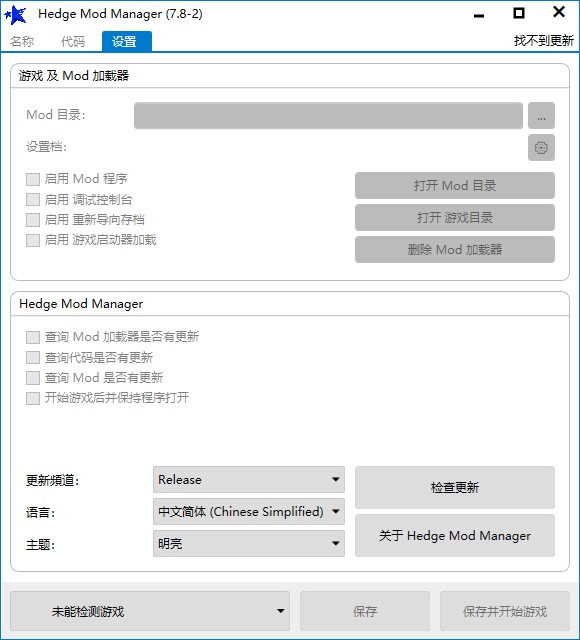Click the 设置档: label

click(47, 147)
